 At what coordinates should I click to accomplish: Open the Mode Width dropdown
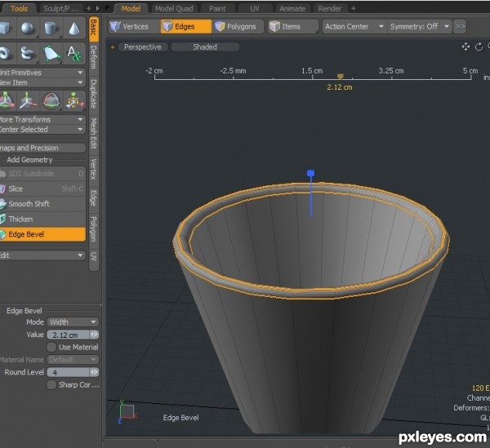tap(73, 322)
